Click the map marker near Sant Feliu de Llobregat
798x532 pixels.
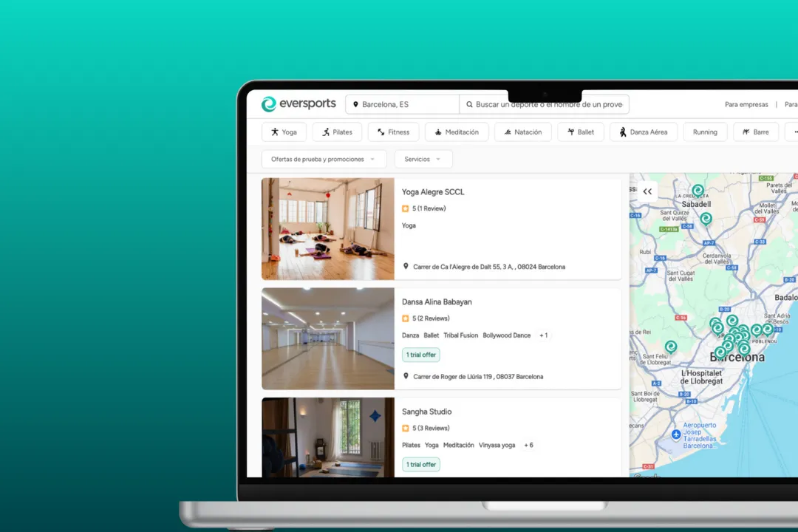tap(671, 347)
